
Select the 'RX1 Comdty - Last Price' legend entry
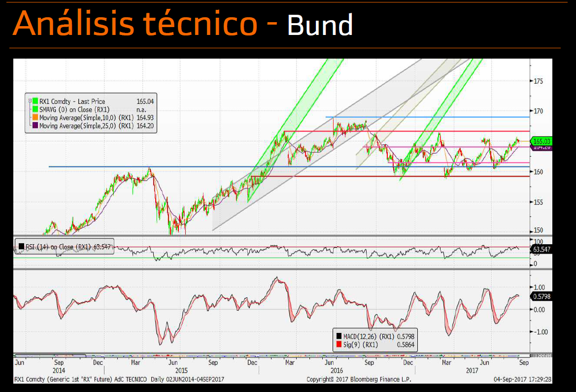72,101
